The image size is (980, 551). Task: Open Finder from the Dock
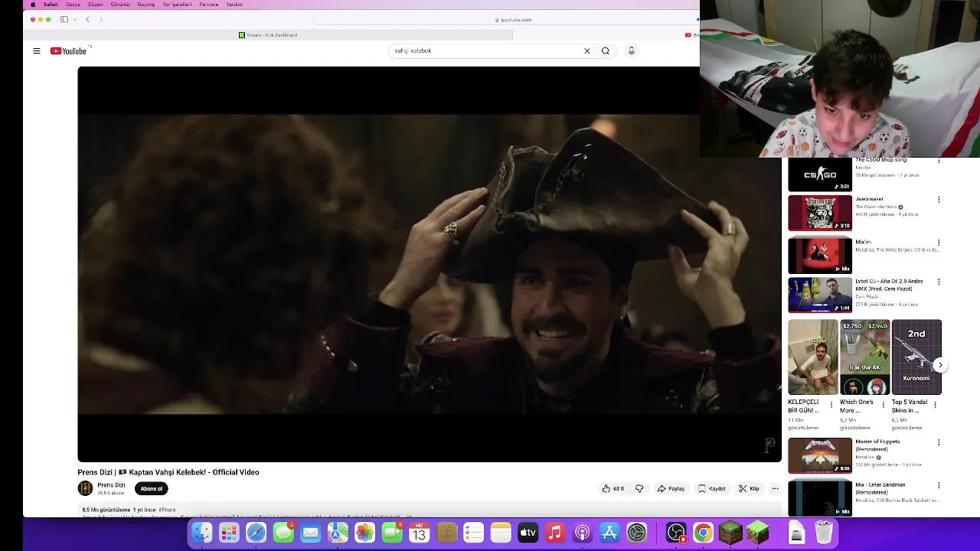(x=202, y=533)
